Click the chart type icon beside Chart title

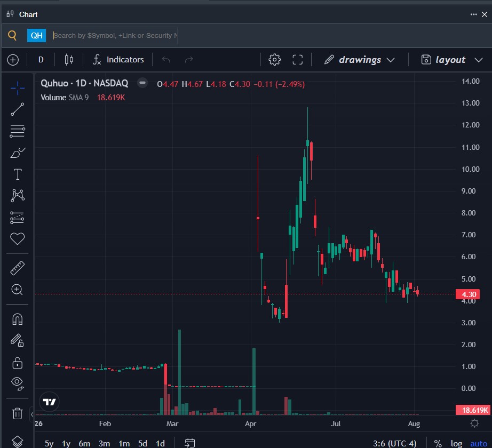[x=10, y=14]
